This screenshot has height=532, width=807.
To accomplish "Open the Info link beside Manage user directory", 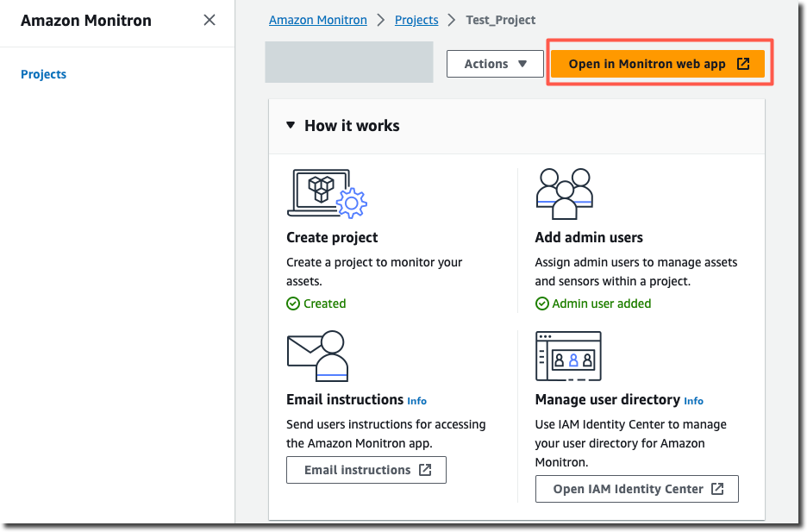I will coord(693,401).
